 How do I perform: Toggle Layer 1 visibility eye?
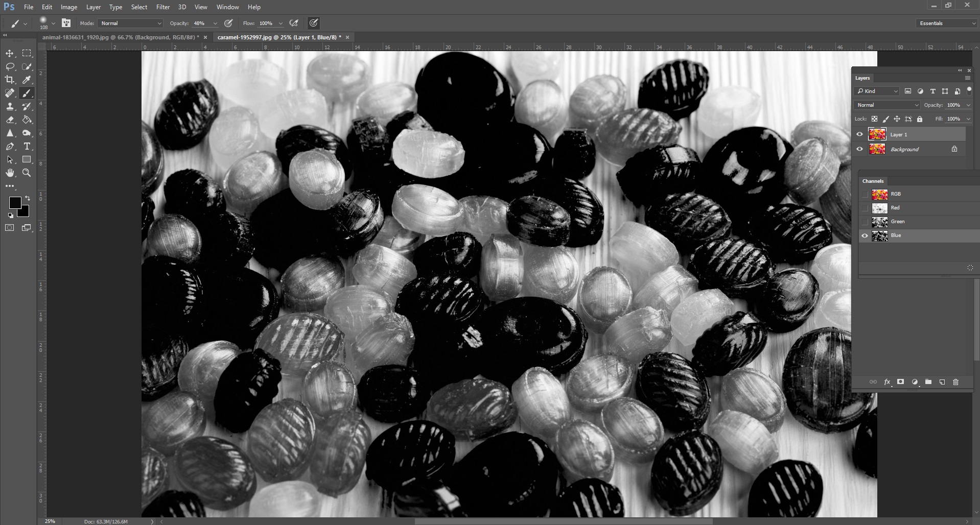click(860, 134)
